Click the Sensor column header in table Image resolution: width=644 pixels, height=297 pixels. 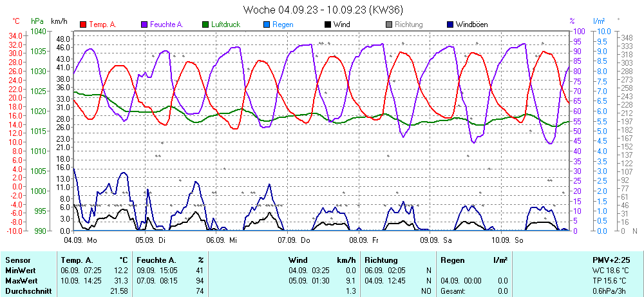18,260
